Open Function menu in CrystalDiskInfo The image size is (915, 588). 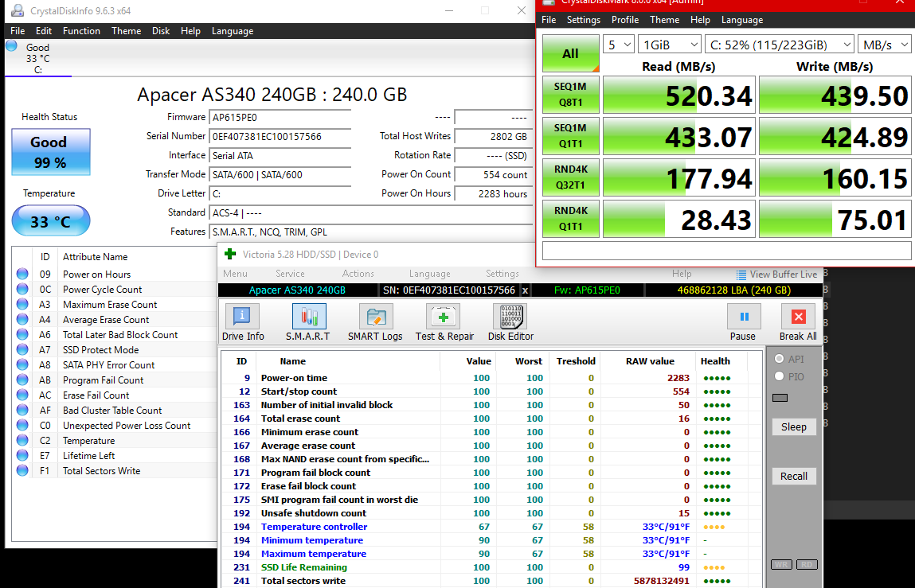[x=81, y=31]
